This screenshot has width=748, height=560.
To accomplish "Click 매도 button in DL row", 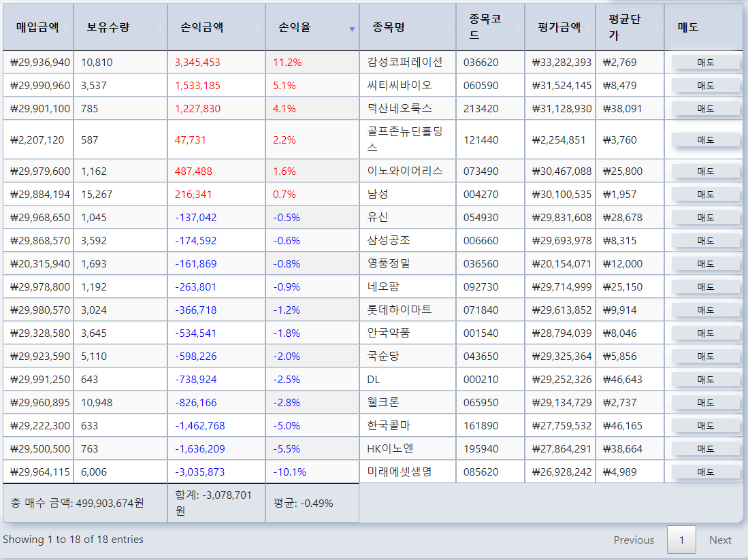I will pyautogui.click(x=706, y=379).
